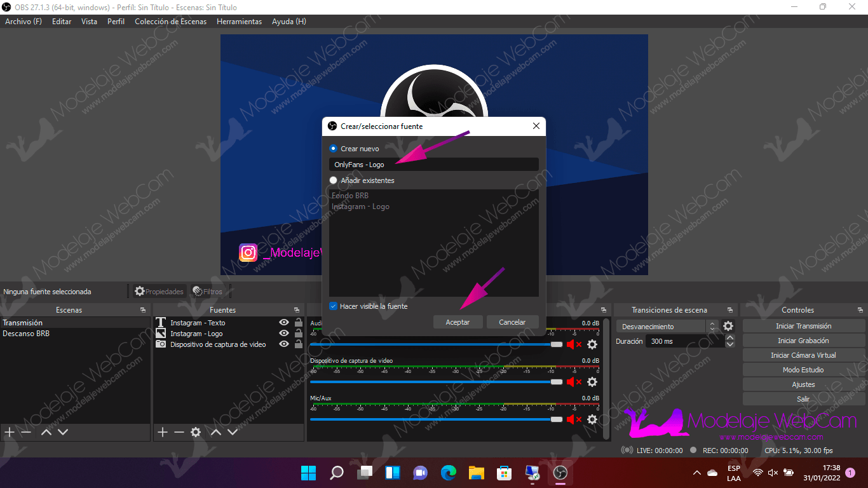Undock the Escenas panel with its popout icon
The width and height of the screenshot is (868, 488).
(142, 310)
